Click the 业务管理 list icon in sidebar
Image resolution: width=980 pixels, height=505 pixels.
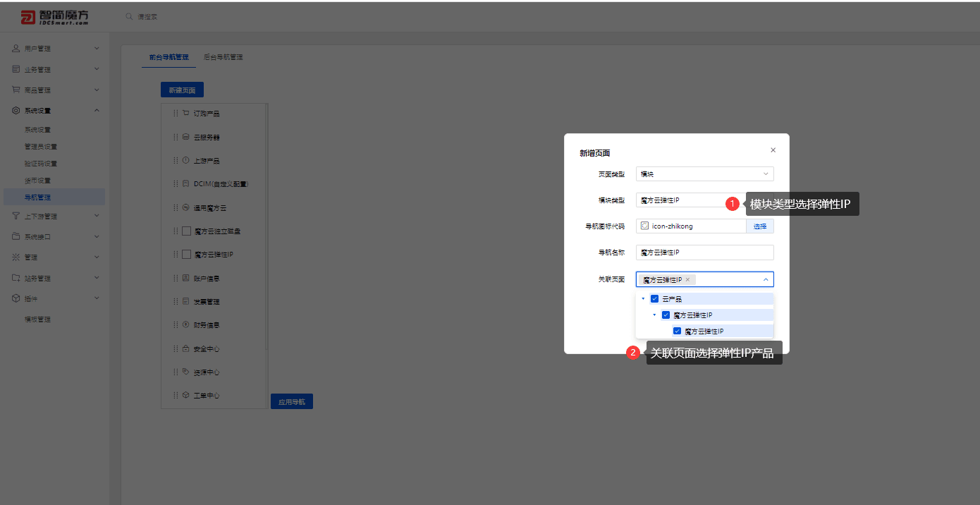(16, 69)
